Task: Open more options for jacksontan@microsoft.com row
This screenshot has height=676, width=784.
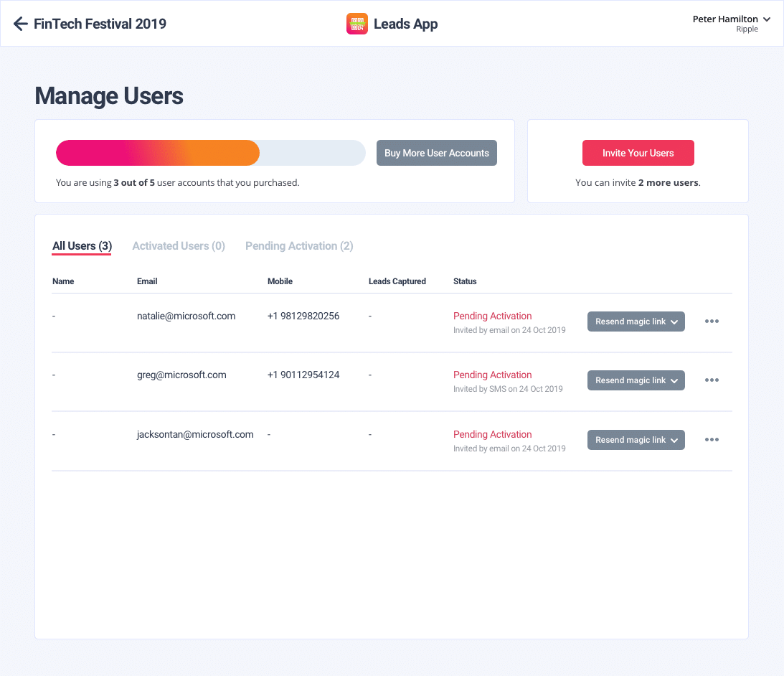Action: 712,440
